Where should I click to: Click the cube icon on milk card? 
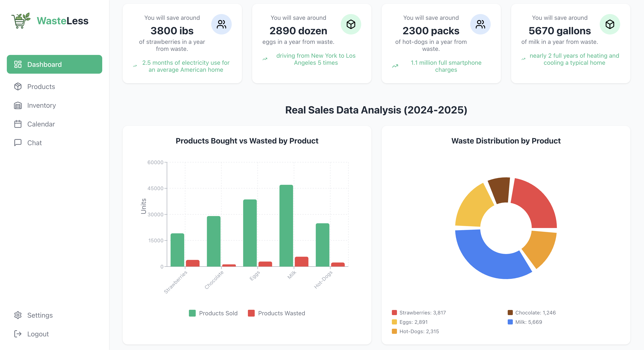[x=609, y=24]
